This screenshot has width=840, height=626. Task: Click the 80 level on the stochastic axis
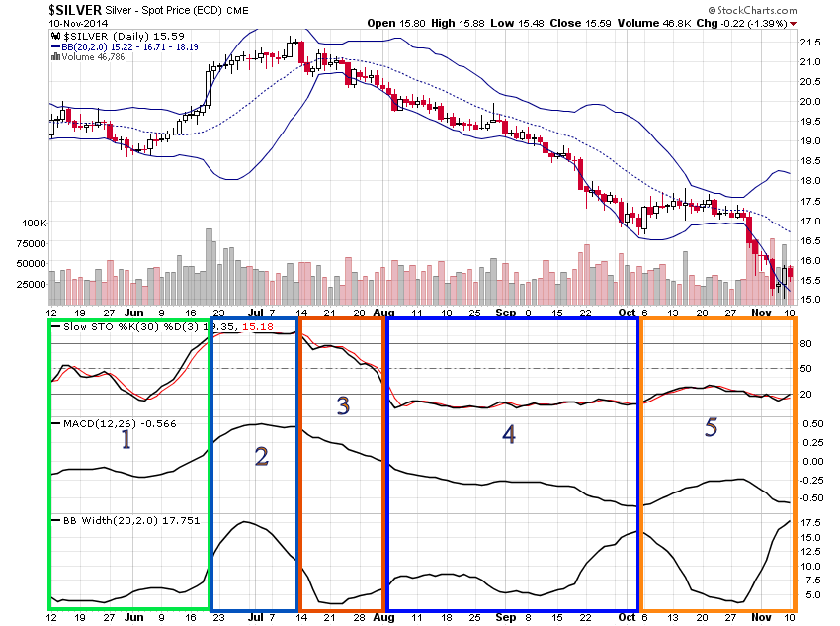click(806, 343)
